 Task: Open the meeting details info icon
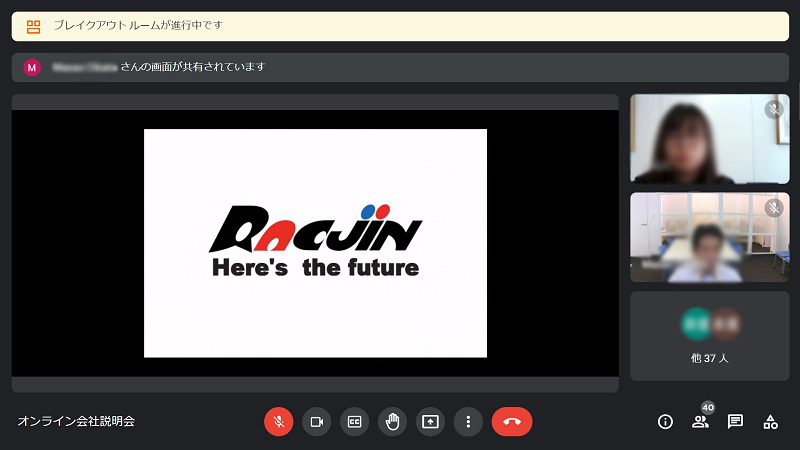click(x=665, y=421)
